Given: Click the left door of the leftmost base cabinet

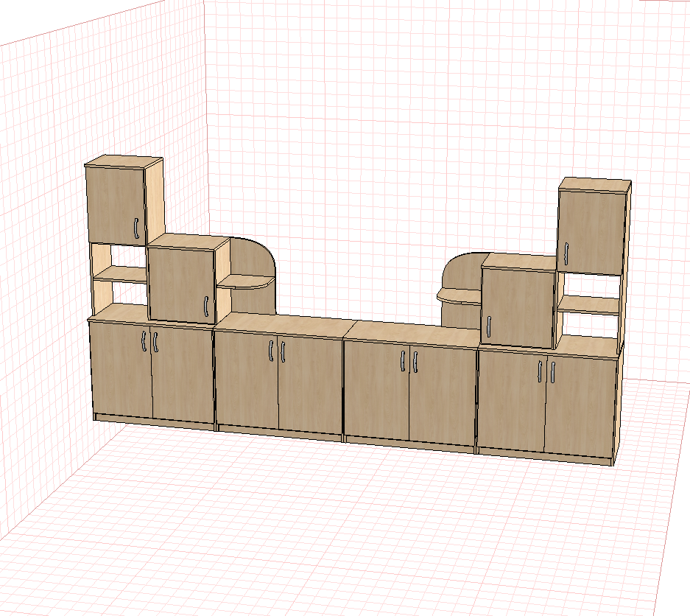Looking at the screenshot, I should (x=122, y=370).
